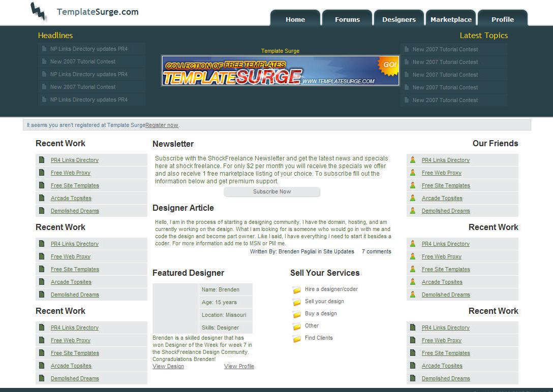Click the folder icon next to Find Clients
Viewport: 553px width, 392px height.
coord(297,339)
